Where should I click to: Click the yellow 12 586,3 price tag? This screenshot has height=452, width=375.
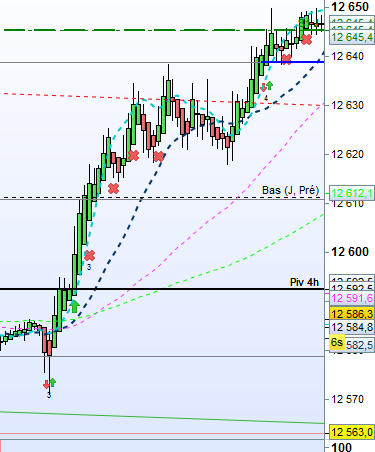[352, 314]
